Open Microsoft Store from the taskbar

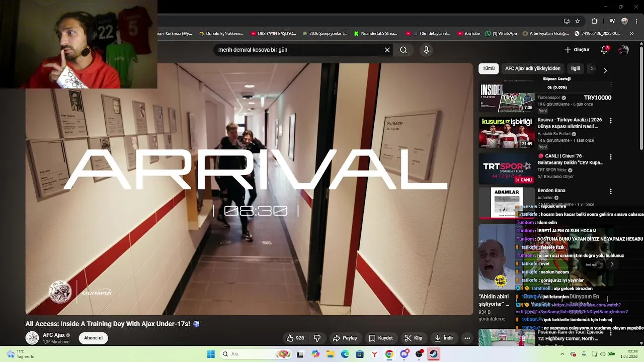coord(360,354)
